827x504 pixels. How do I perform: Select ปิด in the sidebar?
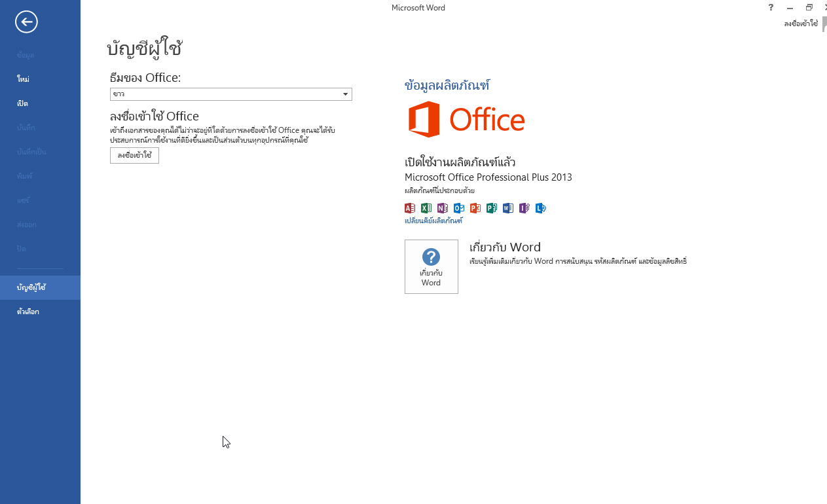40,249
